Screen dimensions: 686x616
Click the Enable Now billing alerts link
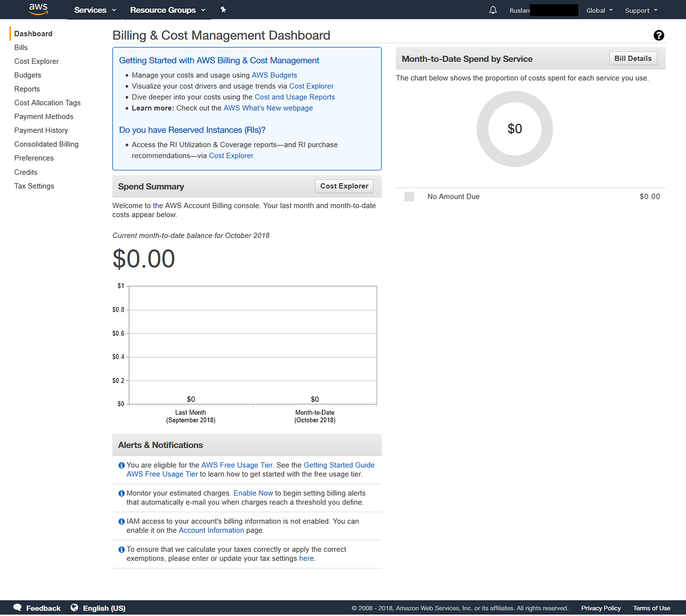[253, 494]
